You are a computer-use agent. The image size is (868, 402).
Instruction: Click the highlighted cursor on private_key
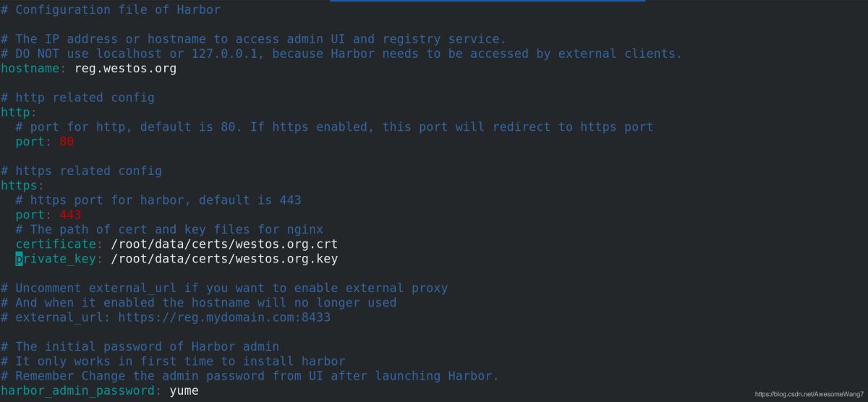point(19,259)
